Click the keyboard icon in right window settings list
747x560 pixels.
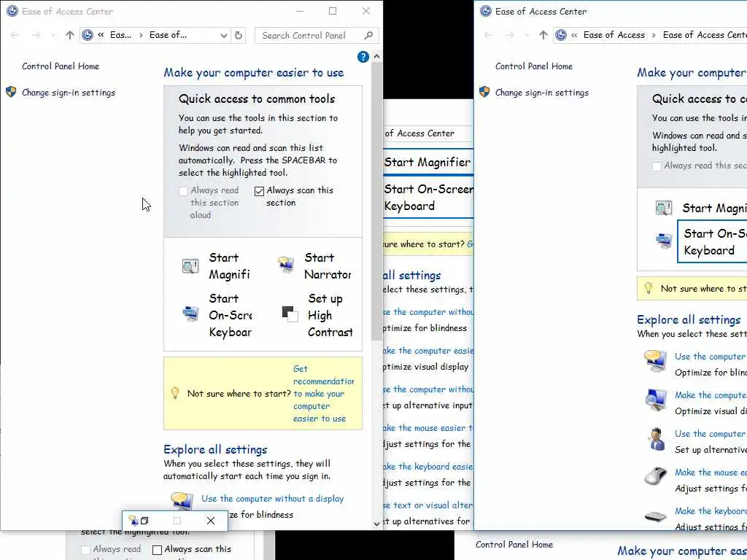click(x=656, y=516)
